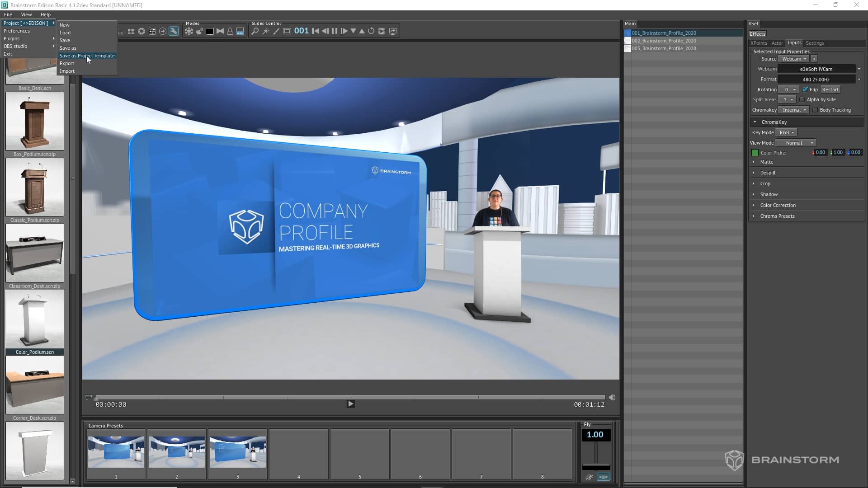Click the magnifier icon in Slides Control
This screenshot has height=488, width=868.
[x=255, y=31]
